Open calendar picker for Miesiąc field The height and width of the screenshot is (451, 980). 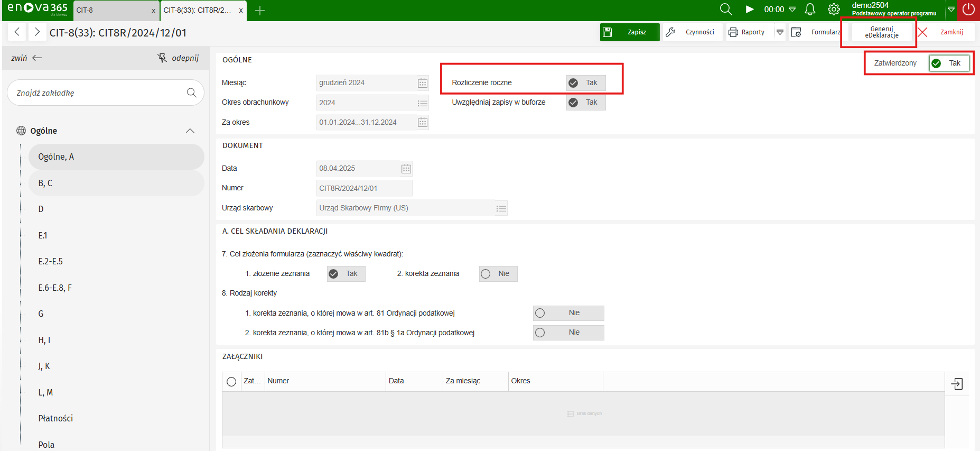coord(422,83)
